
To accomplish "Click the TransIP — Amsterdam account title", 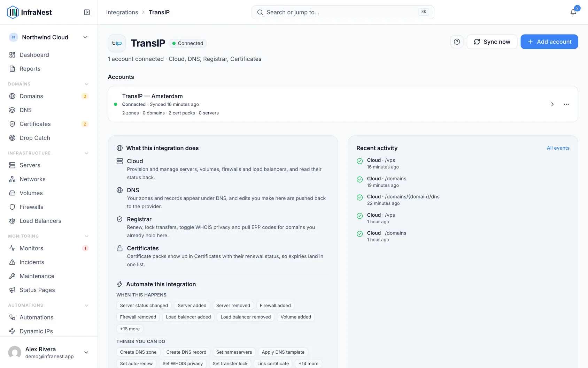I will point(152,96).
